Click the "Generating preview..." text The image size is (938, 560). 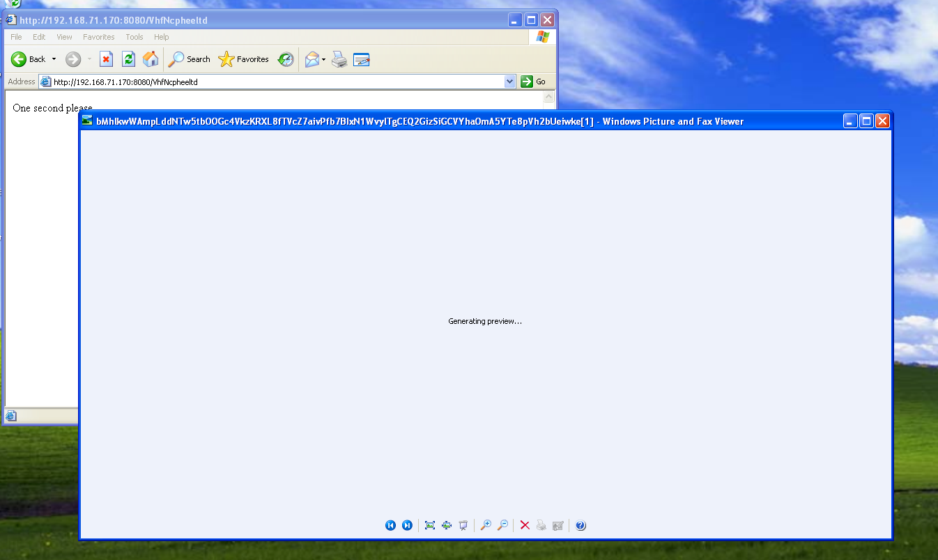pyautogui.click(x=485, y=321)
